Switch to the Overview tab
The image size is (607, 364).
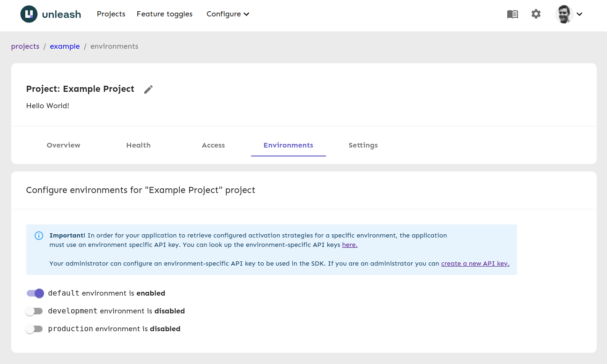pyautogui.click(x=63, y=145)
